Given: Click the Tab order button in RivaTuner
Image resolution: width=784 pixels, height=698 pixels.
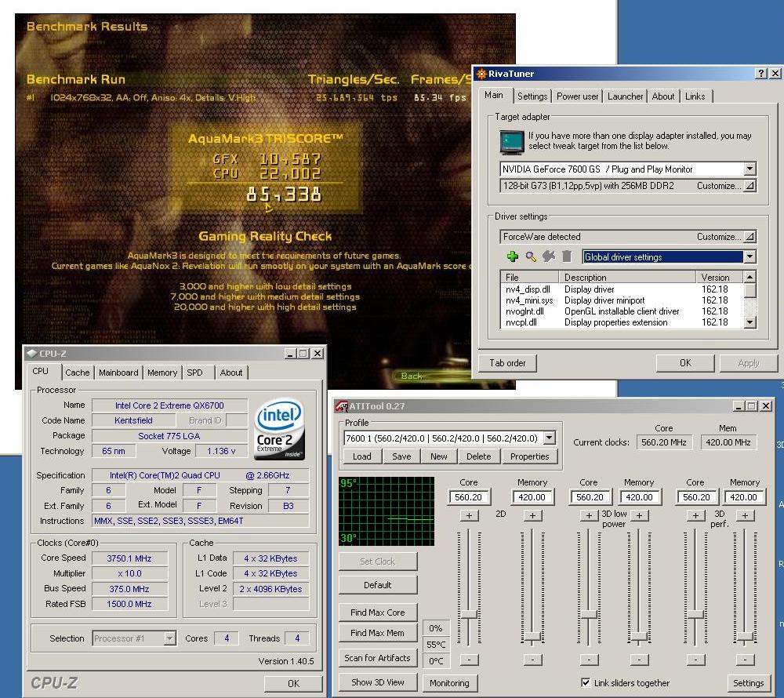Looking at the screenshot, I should [x=507, y=363].
